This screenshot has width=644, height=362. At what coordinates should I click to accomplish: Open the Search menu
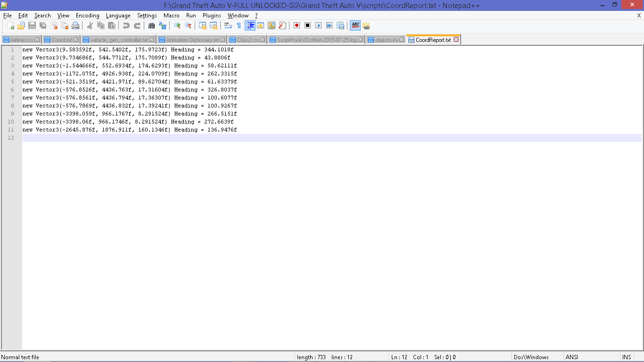[x=42, y=16]
